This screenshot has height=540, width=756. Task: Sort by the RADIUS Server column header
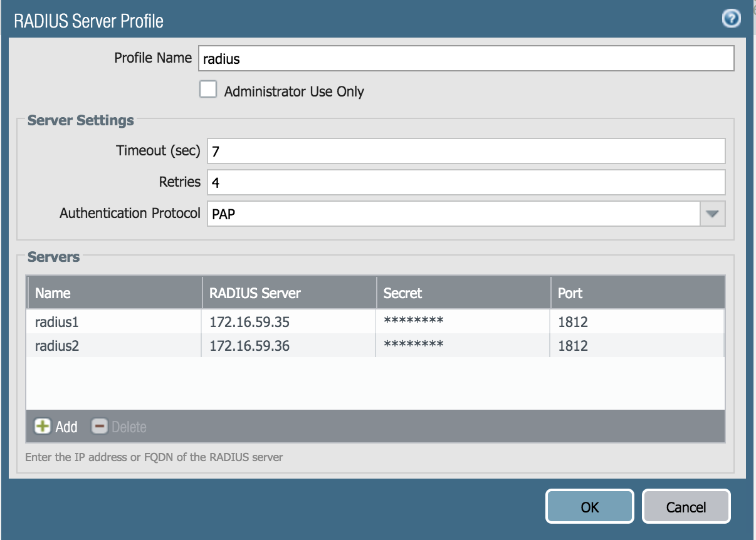point(288,293)
